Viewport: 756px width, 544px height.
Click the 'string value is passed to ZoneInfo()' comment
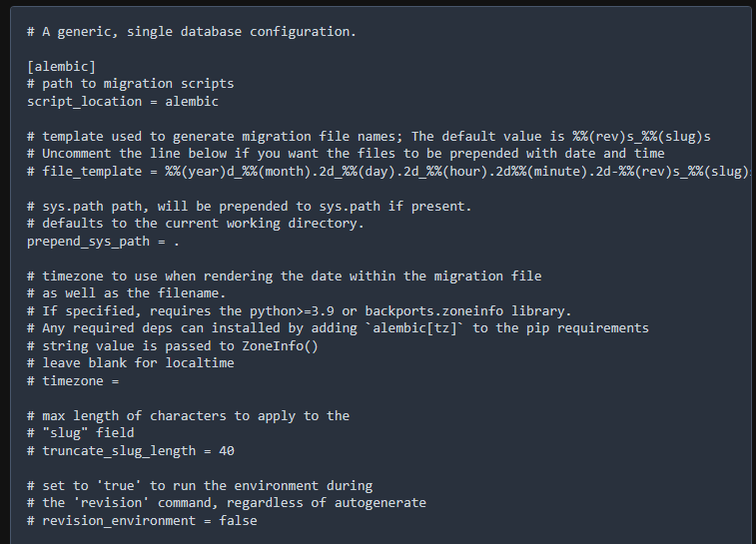(x=173, y=345)
